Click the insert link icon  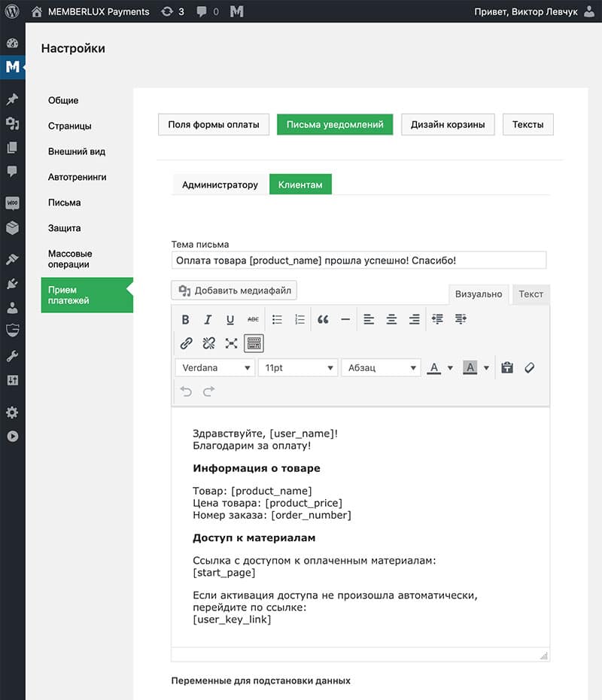pyautogui.click(x=186, y=343)
